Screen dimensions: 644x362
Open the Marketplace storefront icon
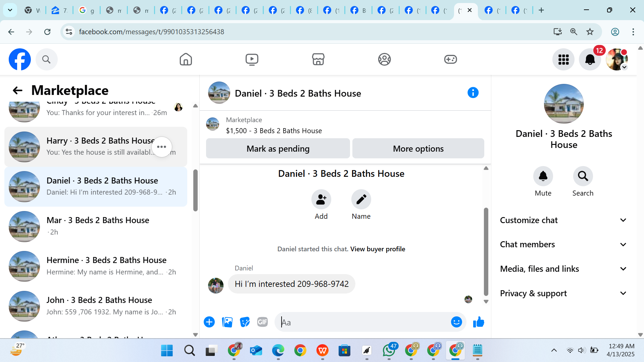tap(318, 59)
